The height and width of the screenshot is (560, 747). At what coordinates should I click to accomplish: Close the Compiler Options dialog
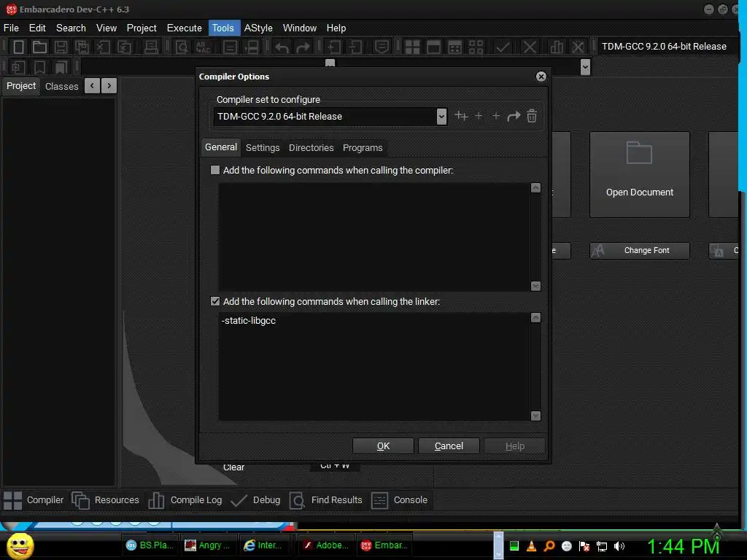[x=541, y=77]
